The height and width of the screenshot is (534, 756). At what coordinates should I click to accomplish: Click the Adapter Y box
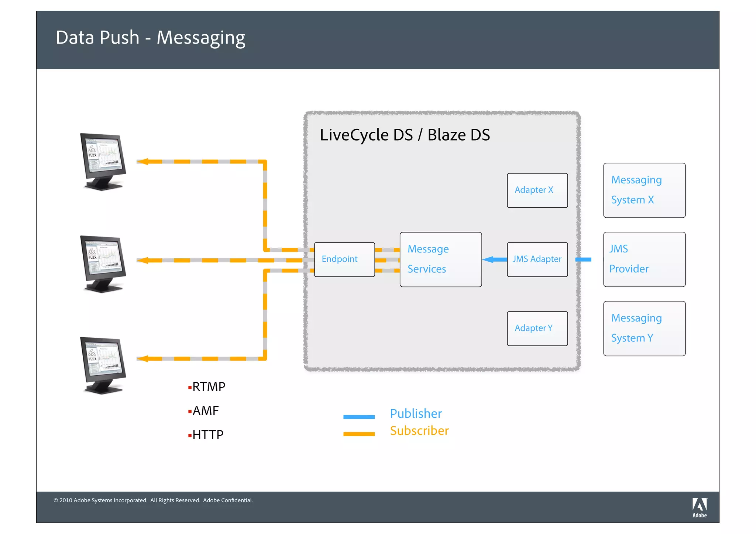tap(537, 328)
